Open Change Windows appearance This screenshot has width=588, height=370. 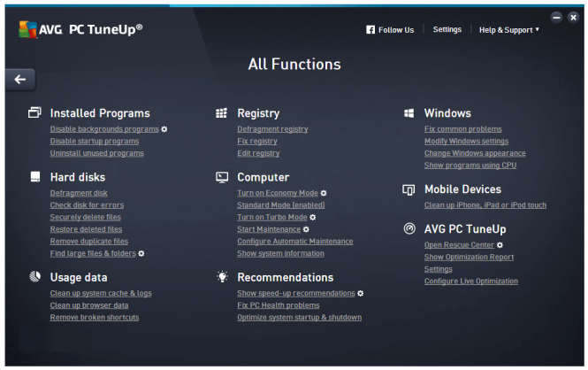click(475, 153)
